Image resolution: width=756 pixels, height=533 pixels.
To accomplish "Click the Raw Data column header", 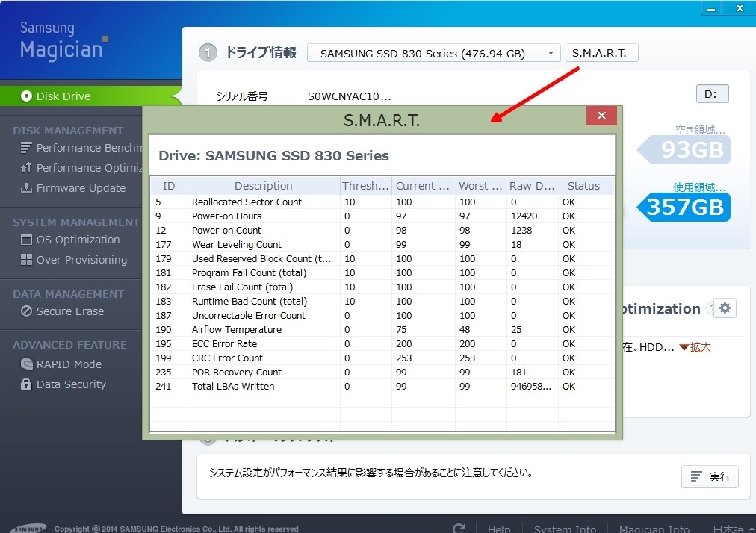I will (533, 186).
